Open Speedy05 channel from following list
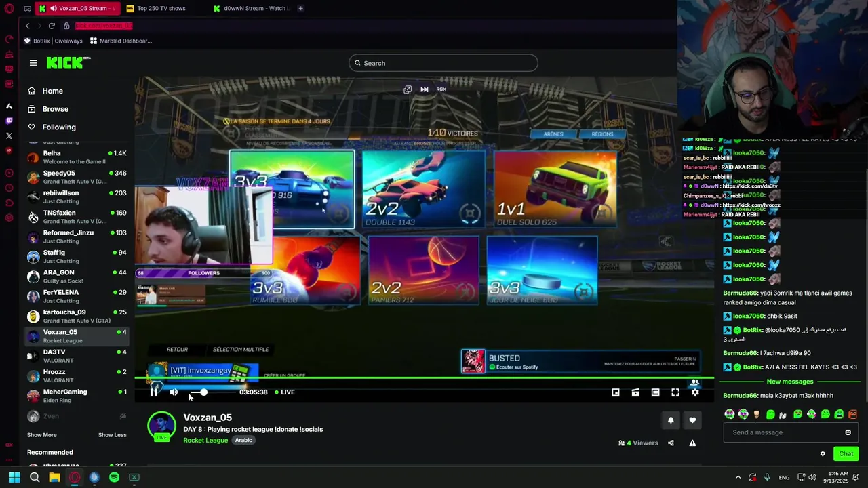The width and height of the screenshot is (868, 488). [77, 177]
